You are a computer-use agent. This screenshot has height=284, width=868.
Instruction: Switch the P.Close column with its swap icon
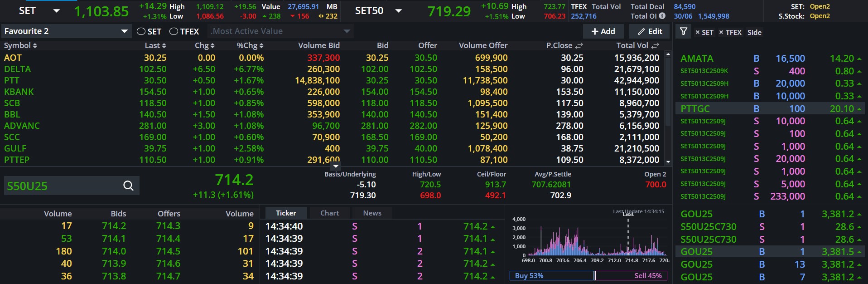point(579,45)
